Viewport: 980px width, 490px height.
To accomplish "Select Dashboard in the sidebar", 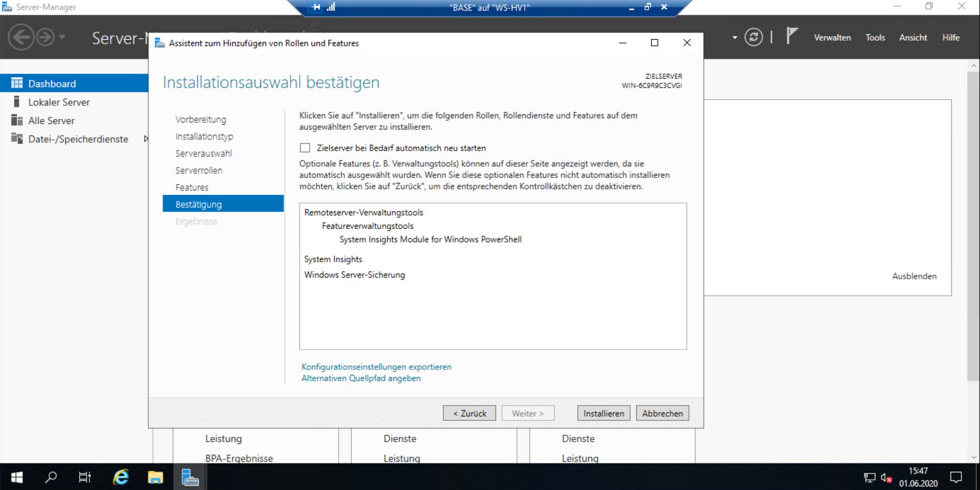I will coord(74,83).
